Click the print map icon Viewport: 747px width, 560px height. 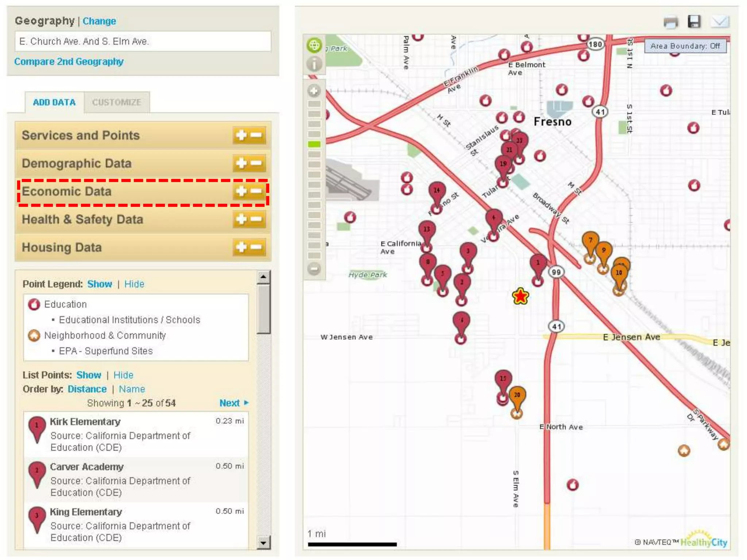point(671,22)
